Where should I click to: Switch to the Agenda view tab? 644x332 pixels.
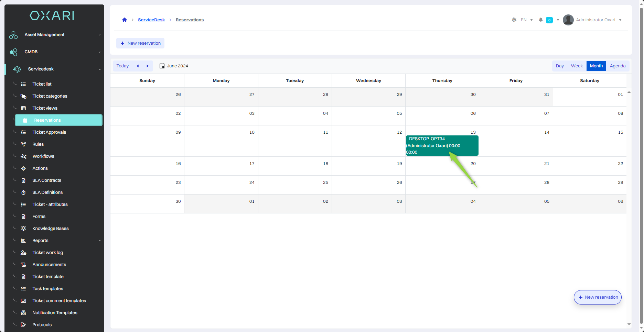[618, 66]
